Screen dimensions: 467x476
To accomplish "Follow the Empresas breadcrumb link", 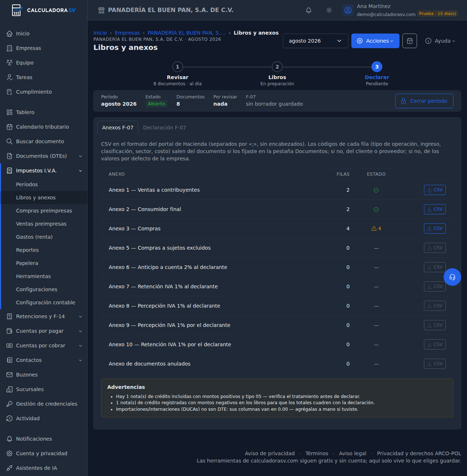I will tap(127, 33).
